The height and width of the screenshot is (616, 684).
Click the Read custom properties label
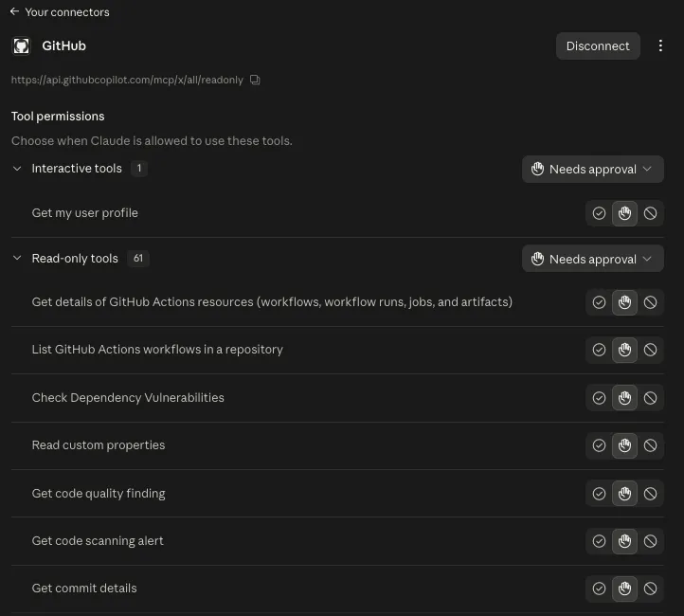[x=99, y=445]
